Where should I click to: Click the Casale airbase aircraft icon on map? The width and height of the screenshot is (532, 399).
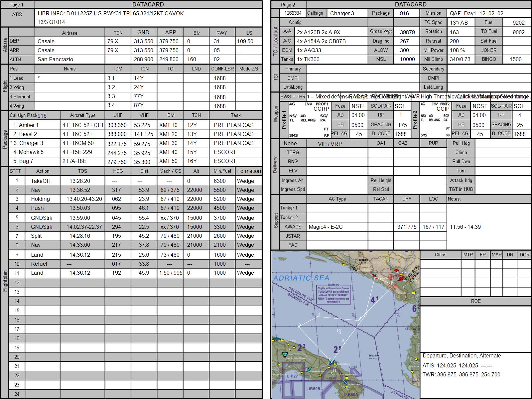pos(332,362)
